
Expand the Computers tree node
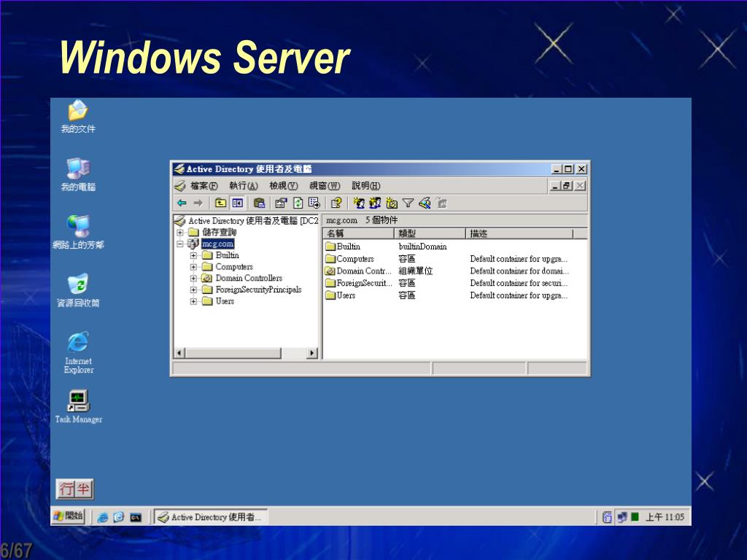[x=193, y=267]
